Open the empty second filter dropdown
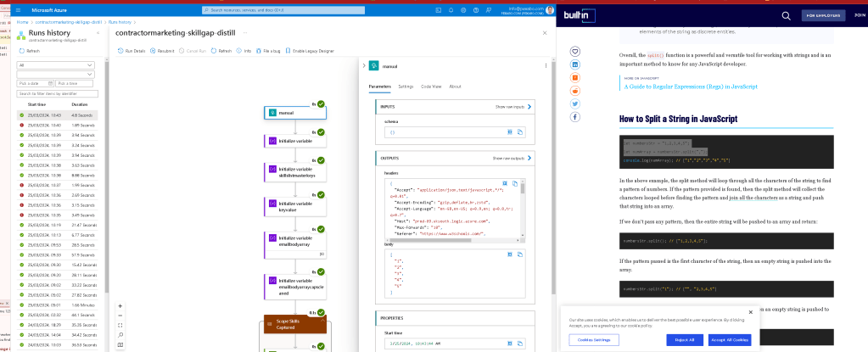868x352 pixels. click(55, 74)
